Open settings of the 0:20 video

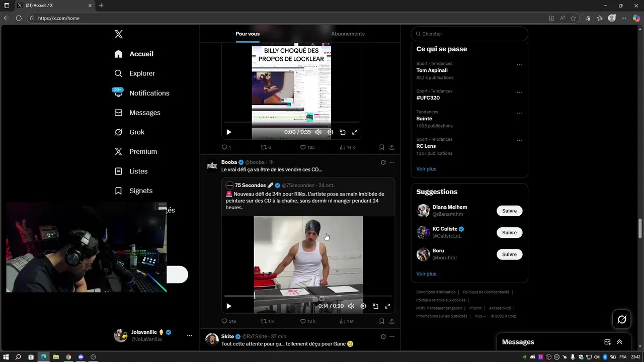pos(363,306)
